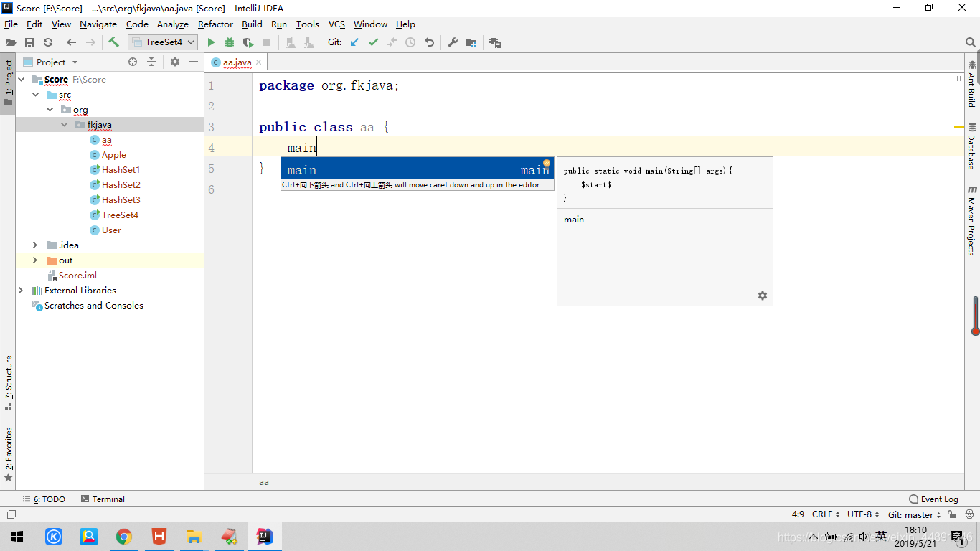The height and width of the screenshot is (551, 980).
Task: Collapse the src folder node
Action: [35, 95]
